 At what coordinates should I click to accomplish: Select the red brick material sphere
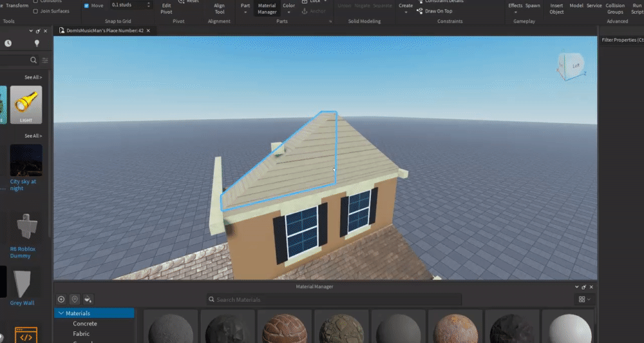pos(284,328)
